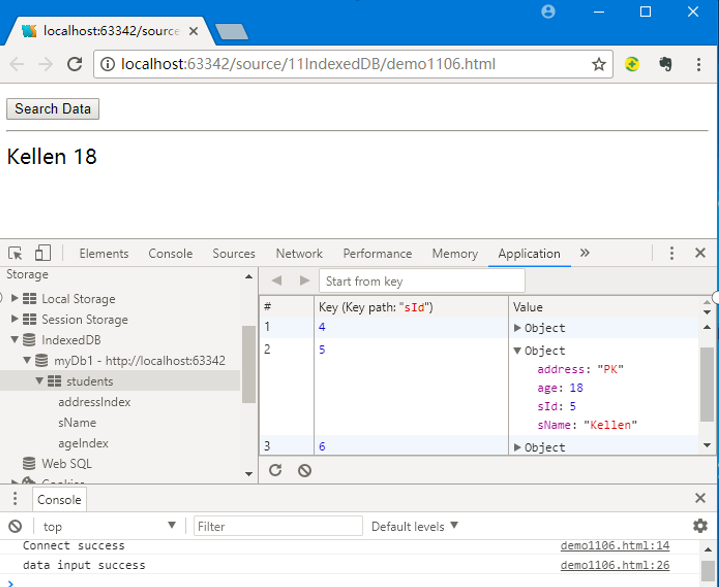The width and height of the screenshot is (719, 587).
Task: Show more DevTools tabs chevron
Action: [584, 253]
